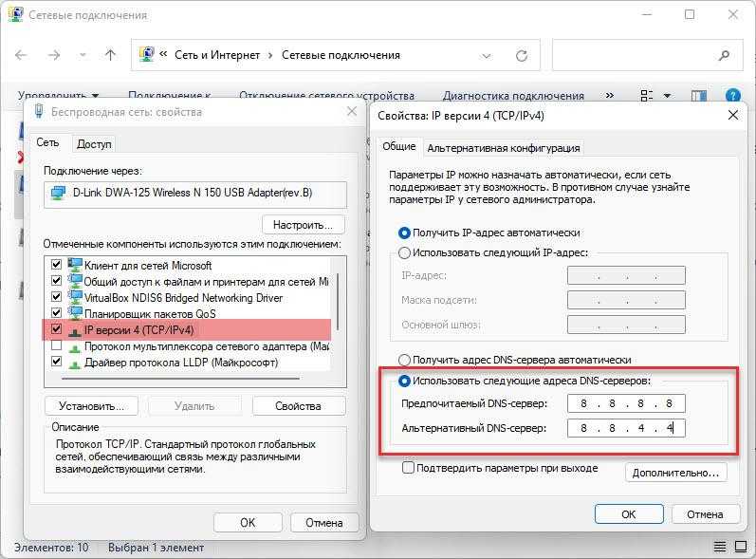Open the 'Альтернативная конфигурация' tab

pos(504,148)
